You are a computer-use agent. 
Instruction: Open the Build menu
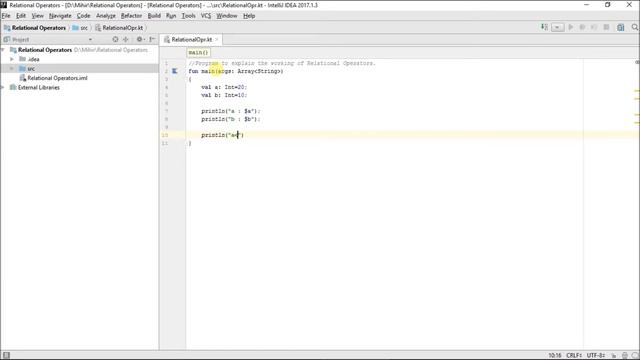click(x=154, y=16)
